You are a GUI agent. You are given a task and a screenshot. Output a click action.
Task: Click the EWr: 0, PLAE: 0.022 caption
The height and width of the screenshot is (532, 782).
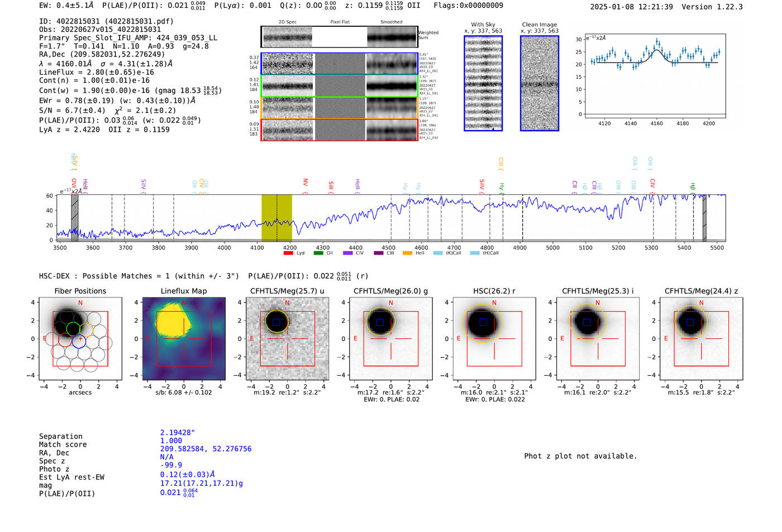point(495,399)
